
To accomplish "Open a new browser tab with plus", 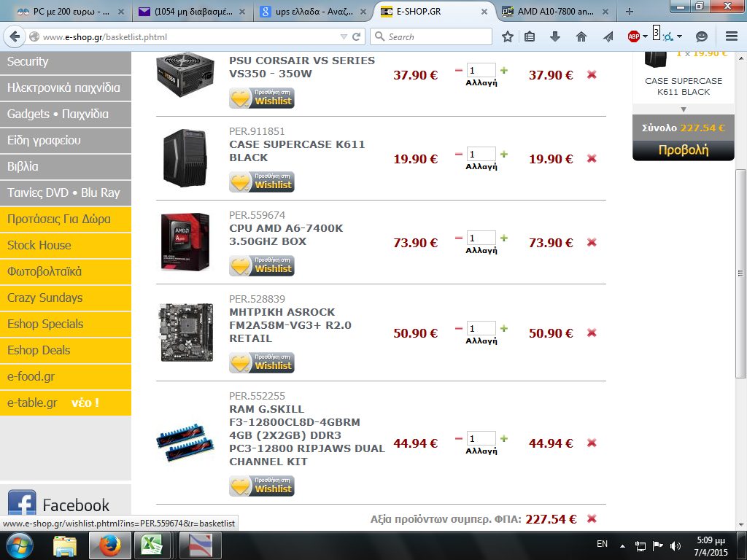I will click(x=630, y=12).
